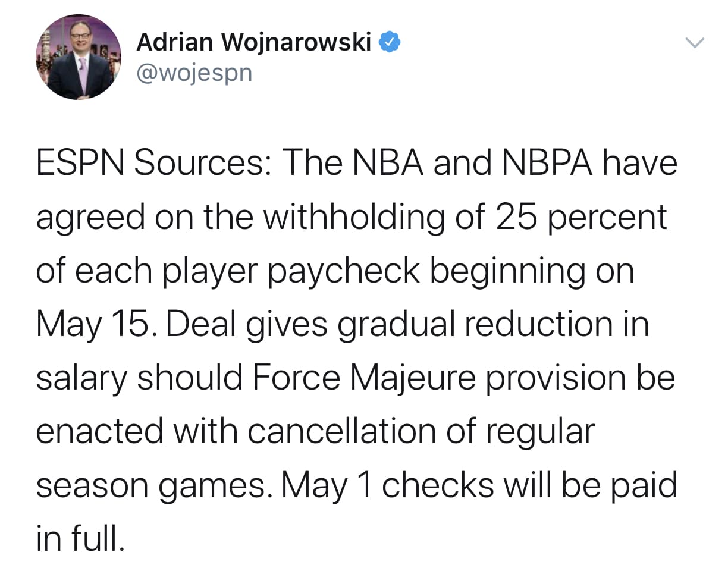Select the avatar showing the TV studio background
Viewport: 728px width, 568px height.
point(78,57)
